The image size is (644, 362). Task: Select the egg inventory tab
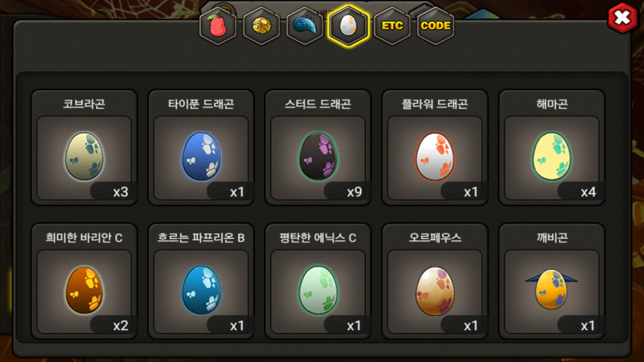[348, 26]
